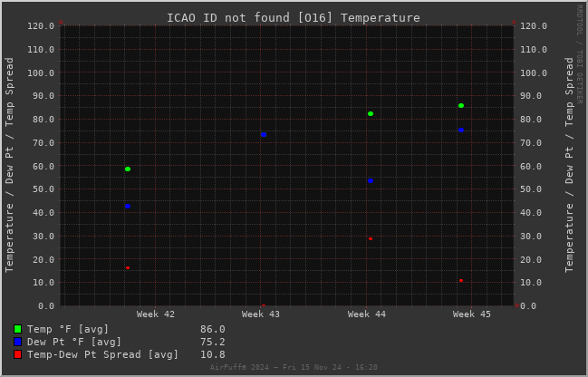Screen dimensions: 588x377
Task: Click the left axis 0.0 label
Action: tap(46, 306)
